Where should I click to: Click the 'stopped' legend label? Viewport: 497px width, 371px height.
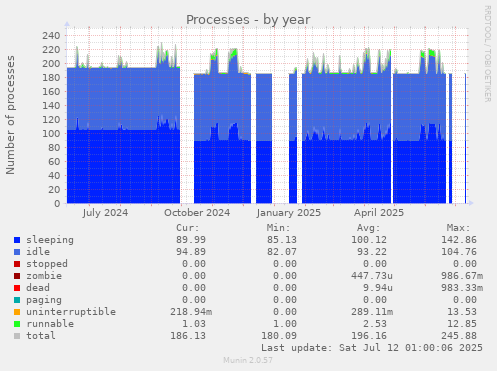click(x=47, y=264)
